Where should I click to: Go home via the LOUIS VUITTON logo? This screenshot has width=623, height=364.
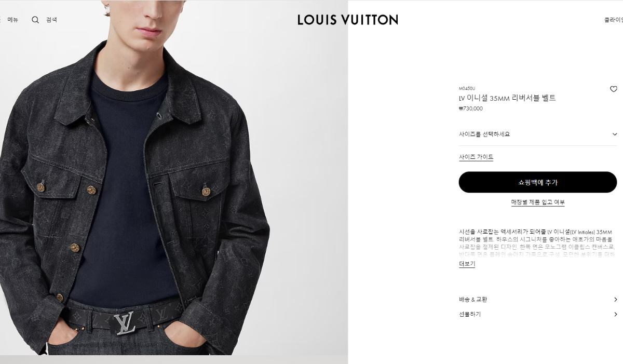(x=348, y=20)
